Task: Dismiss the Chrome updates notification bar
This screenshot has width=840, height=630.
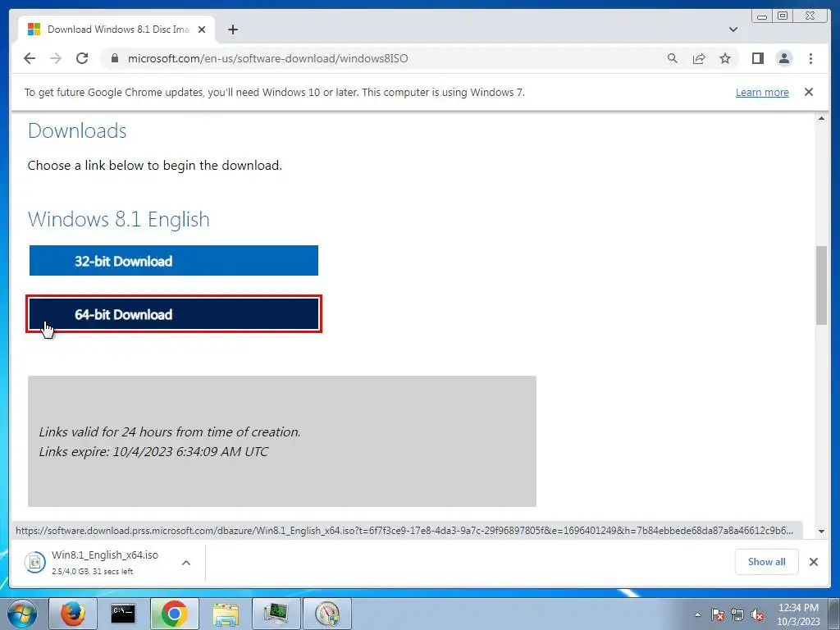Action: [x=808, y=92]
